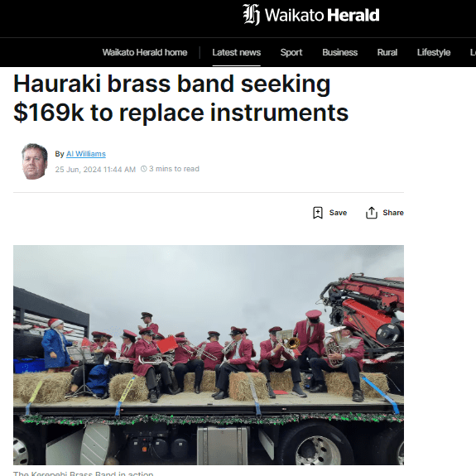
Task: Click the bookmark Save icon
Action: point(318,213)
